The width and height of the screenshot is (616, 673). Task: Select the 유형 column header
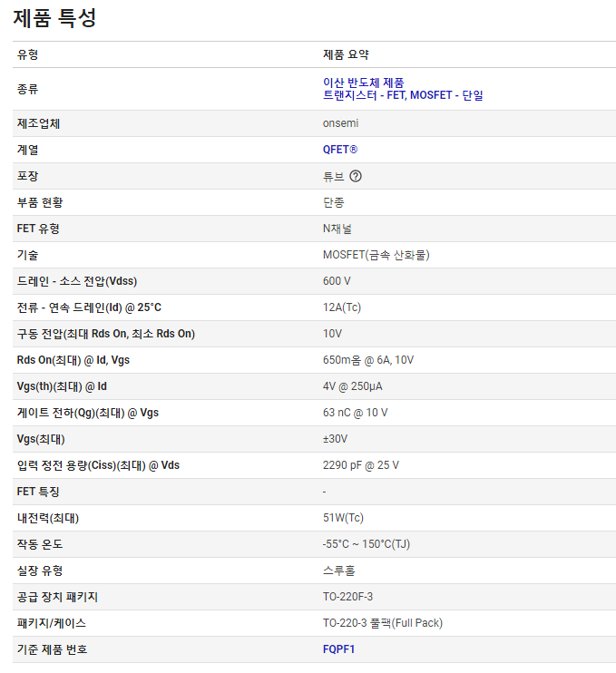[27, 54]
